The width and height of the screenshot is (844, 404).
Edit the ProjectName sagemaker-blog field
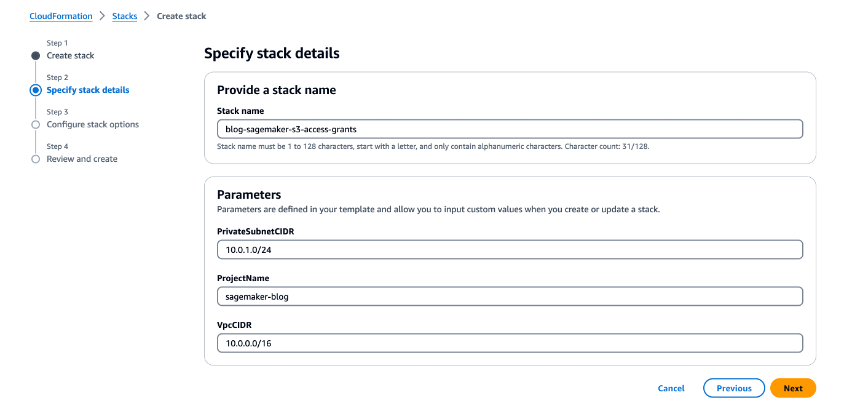tap(510, 296)
